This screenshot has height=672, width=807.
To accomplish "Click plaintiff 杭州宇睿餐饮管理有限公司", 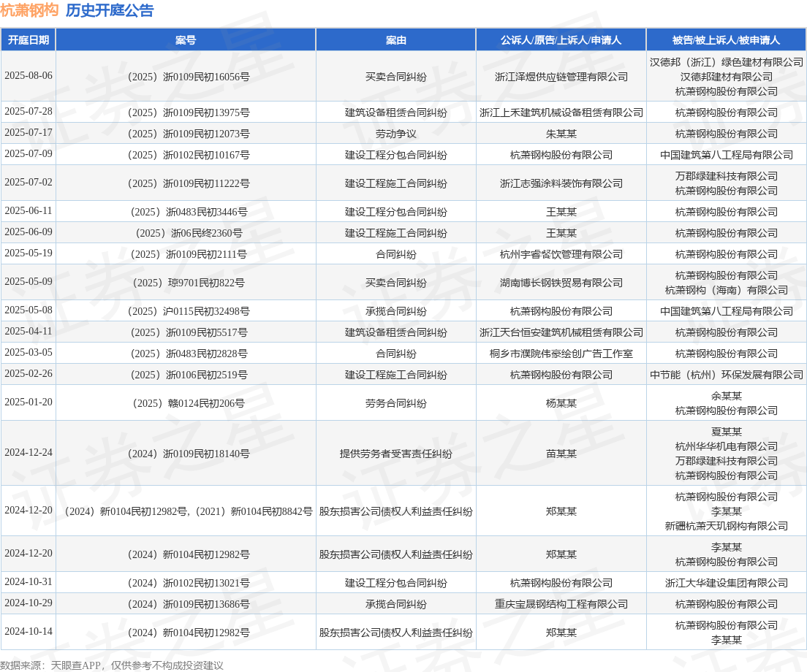I will (x=561, y=254).
